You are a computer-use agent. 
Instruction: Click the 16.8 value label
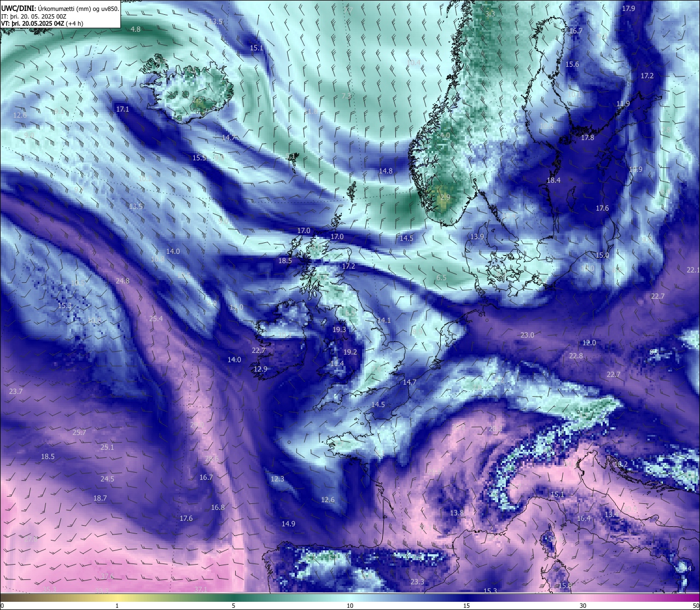[218, 507]
